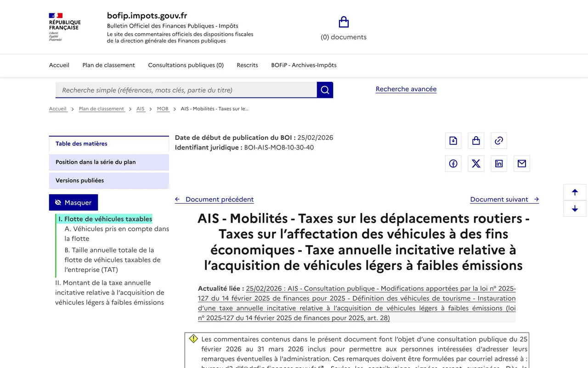Click the Plan de classement breadcrumb
The image size is (588, 368).
pos(102,109)
